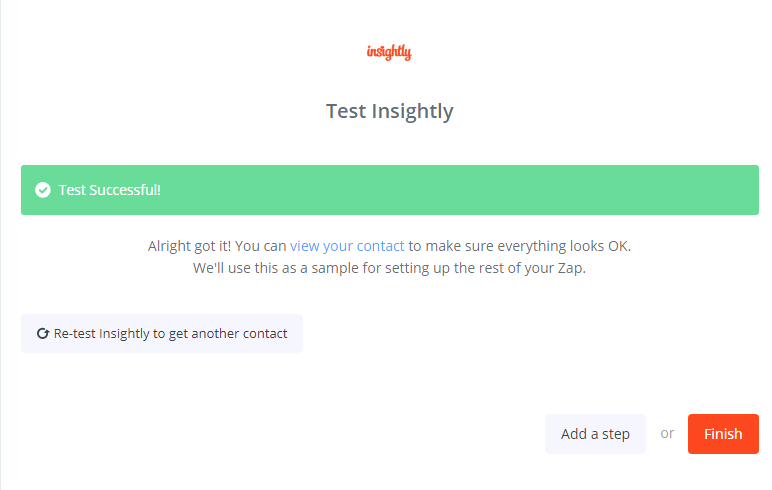Click the word "Test" in the page heading
Viewport: 772px width, 490px height.
tap(346, 111)
